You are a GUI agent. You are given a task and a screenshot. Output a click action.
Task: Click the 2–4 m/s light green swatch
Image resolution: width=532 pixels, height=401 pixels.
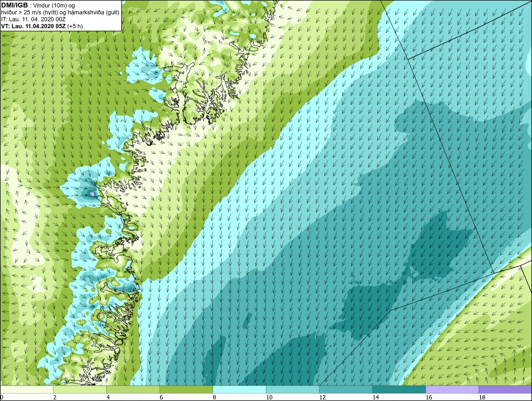(x=80, y=390)
